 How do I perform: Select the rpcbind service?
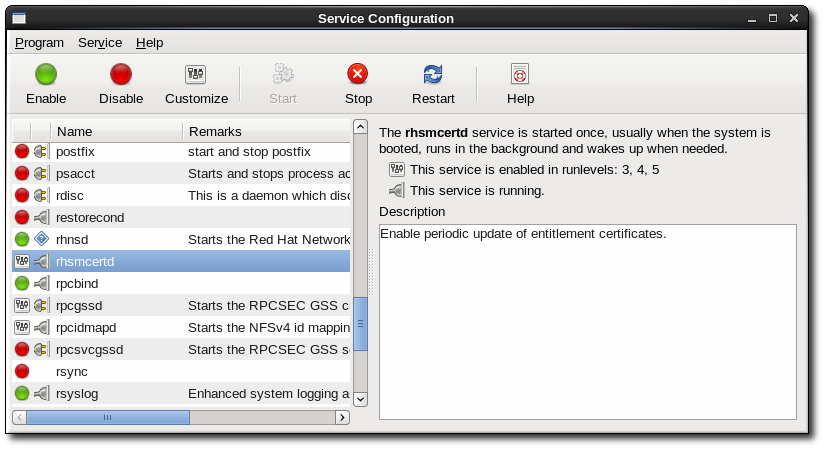pos(181,284)
